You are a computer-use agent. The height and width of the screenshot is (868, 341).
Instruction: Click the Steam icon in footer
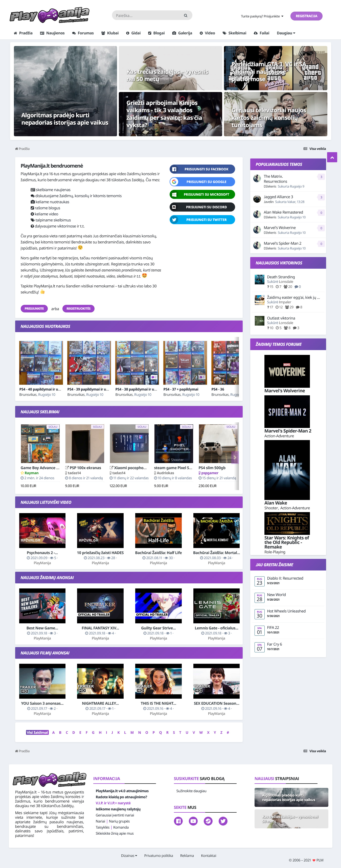tap(208, 821)
